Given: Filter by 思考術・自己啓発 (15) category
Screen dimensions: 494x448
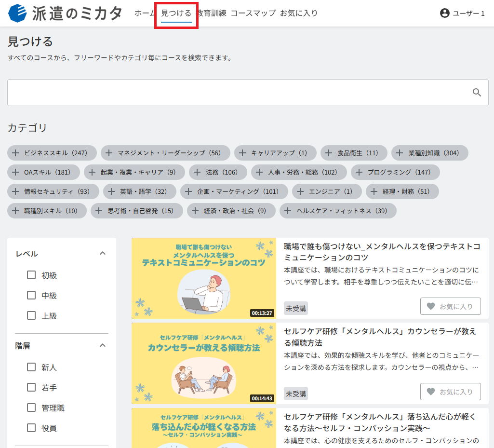Looking at the screenshot, I should coord(137,211).
